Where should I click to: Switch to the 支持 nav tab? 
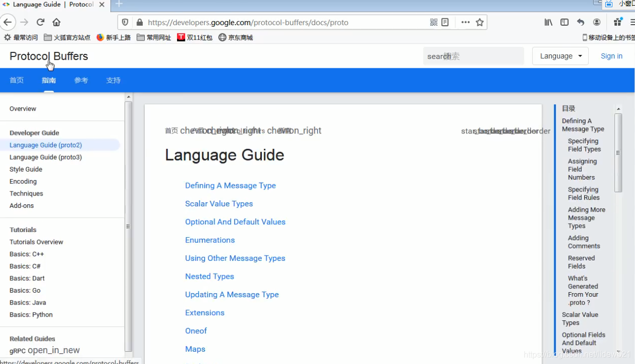tap(113, 80)
